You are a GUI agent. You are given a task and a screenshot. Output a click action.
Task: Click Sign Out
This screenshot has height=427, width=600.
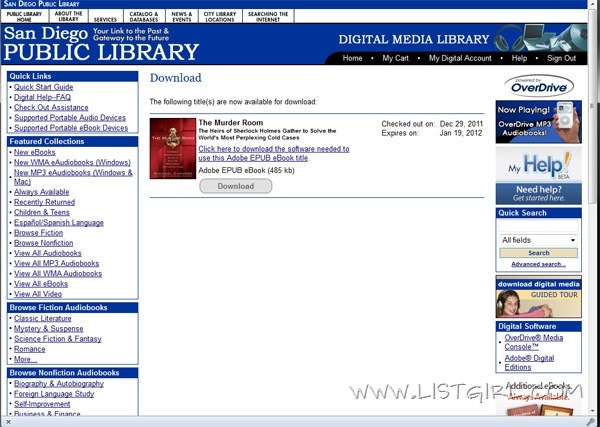(x=561, y=58)
